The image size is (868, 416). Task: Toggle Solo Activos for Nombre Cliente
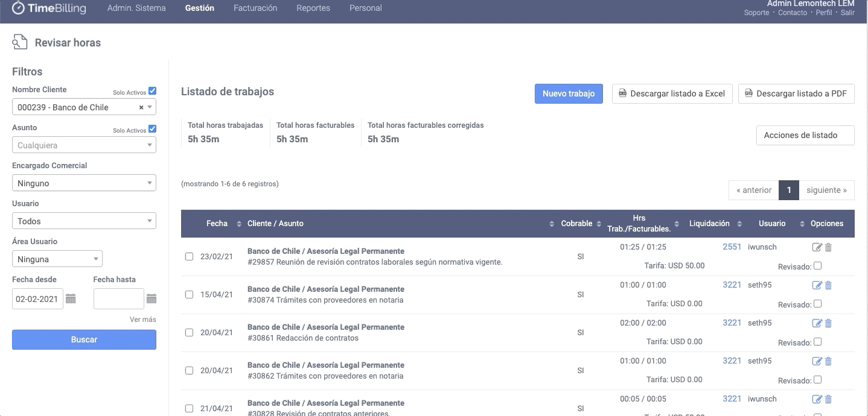tap(152, 91)
